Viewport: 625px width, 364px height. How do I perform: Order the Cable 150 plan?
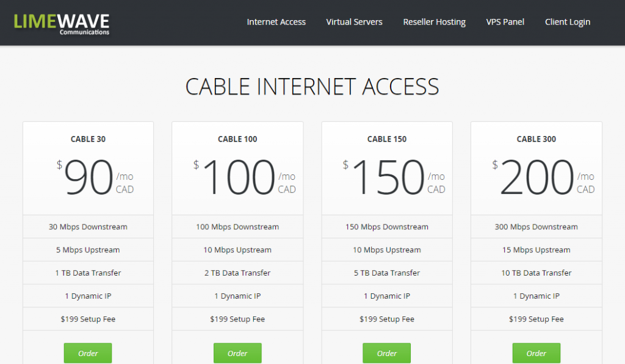click(387, 353)
